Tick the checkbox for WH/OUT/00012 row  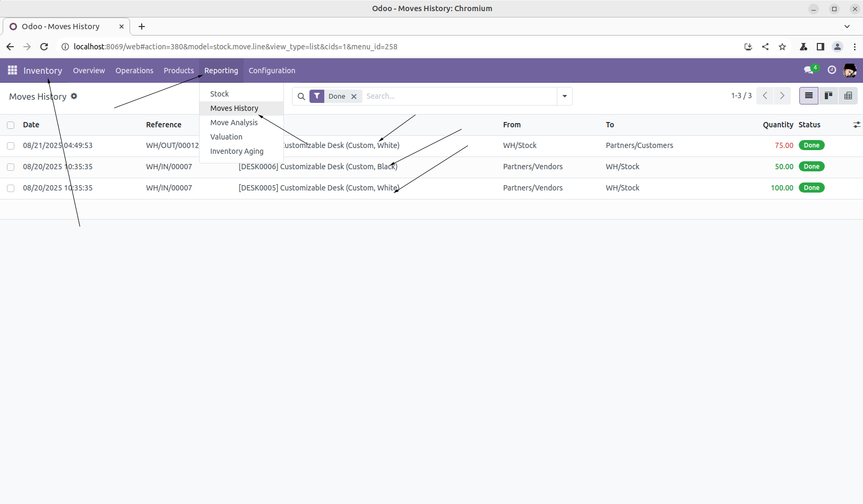pos(11,146)
